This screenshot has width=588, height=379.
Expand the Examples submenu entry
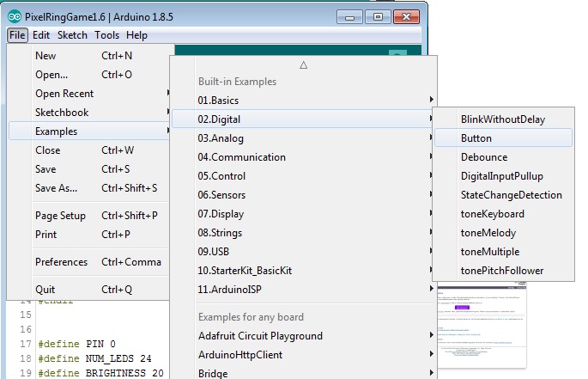[89, 131]
